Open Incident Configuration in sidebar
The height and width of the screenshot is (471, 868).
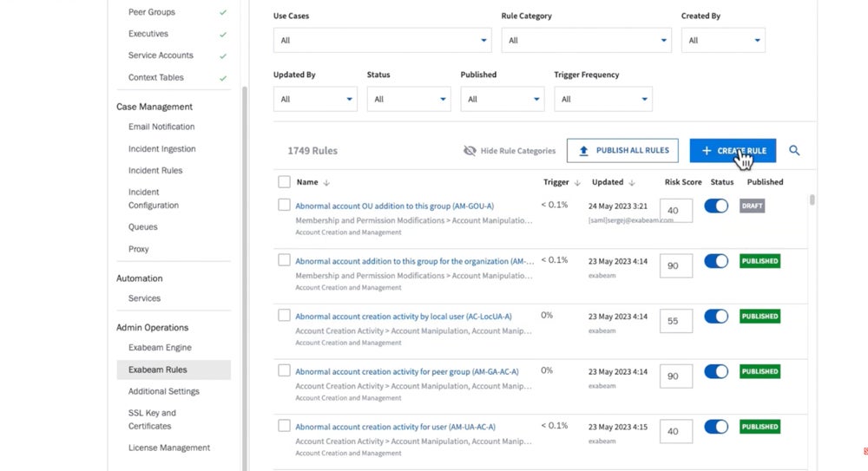pyautogui.click(x=154, y=199)
